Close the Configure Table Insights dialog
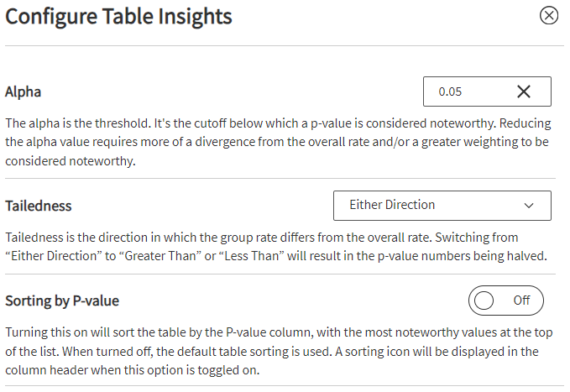Screen dimensions: 570x392 point(549,16)
